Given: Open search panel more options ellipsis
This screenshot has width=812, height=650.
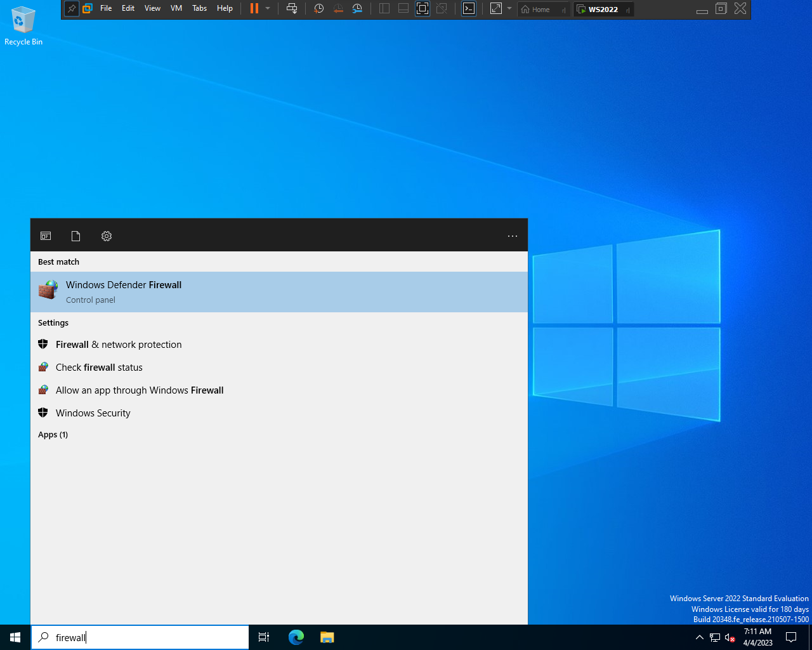Looking at the screenshot, I should coord(513,236).
